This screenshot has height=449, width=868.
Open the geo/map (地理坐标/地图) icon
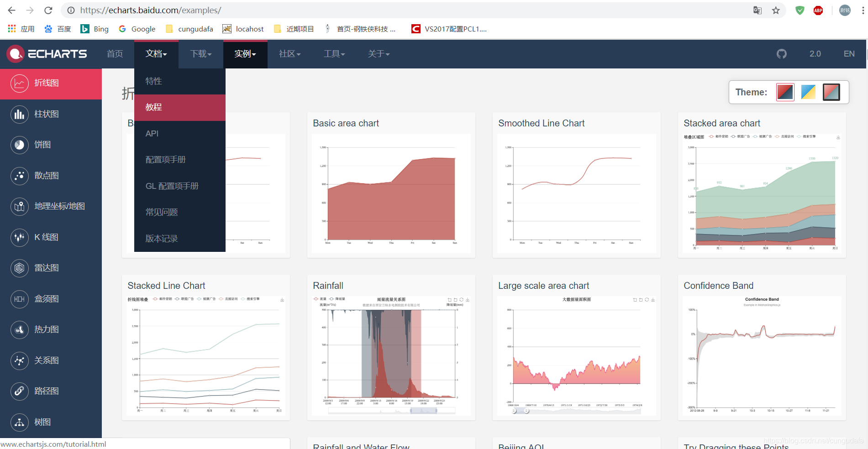19,207
